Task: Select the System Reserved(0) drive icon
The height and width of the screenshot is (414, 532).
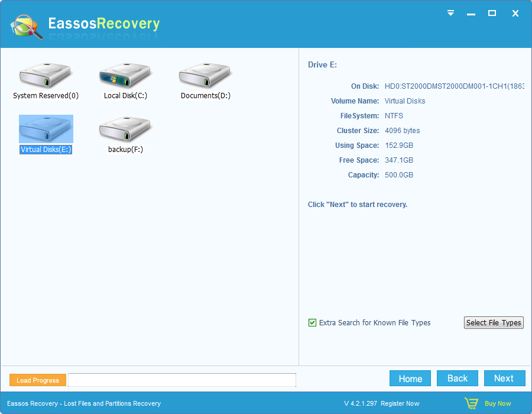Action: tap(45, 75)
